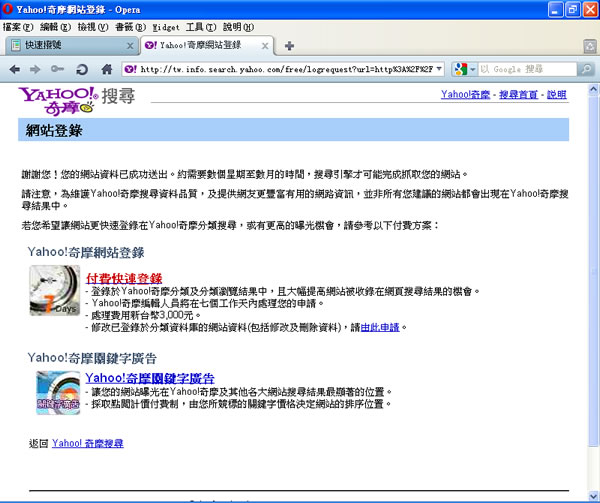
Task: Open the 編輯(E) menu
Action: (55, 27)
